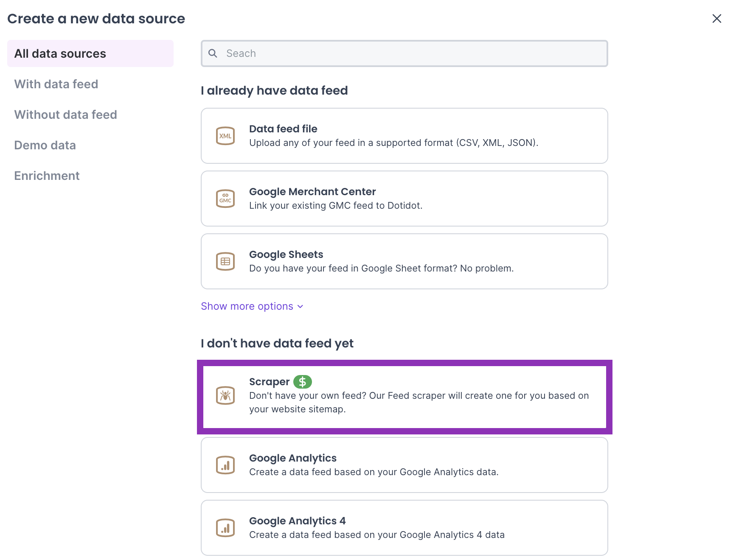The width and height of the screenshot is (736, 560).
Task: Open Without data feed category
Action: click(65, 115)
